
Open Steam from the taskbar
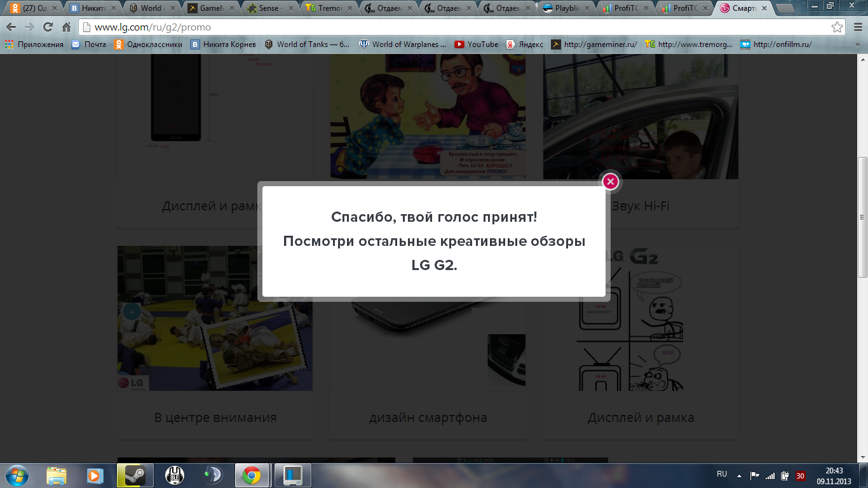pyautogui.click(x=135, y=475)
